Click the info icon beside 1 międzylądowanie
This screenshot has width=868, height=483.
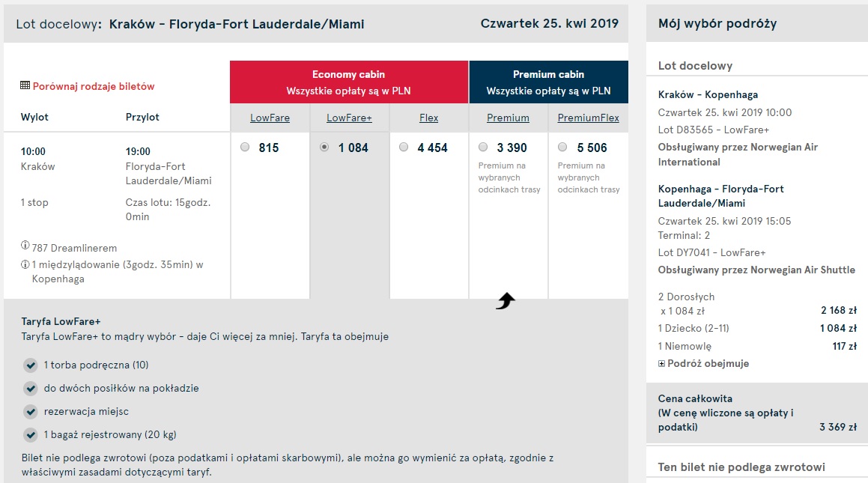point(25,264)
